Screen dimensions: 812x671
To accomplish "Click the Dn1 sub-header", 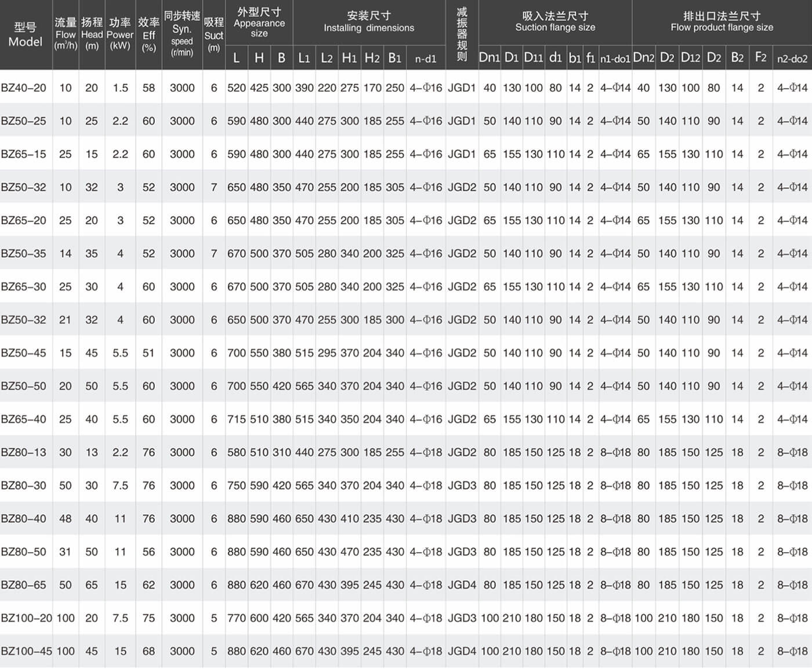I will [490, 57].
